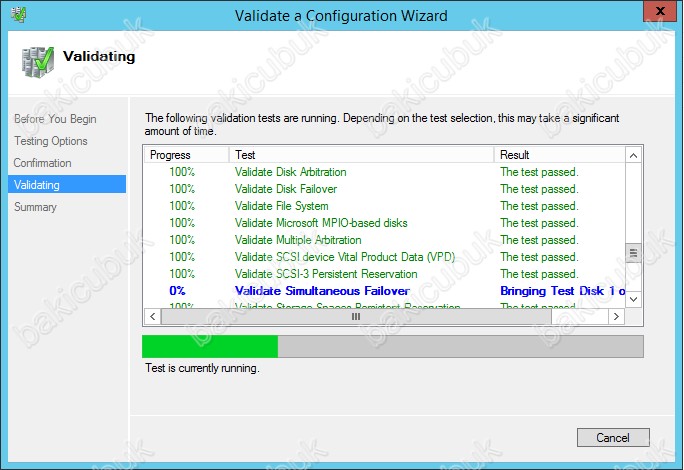Click the Progress column header
This screenshot has width=684, height=470.
coord(187,154)
